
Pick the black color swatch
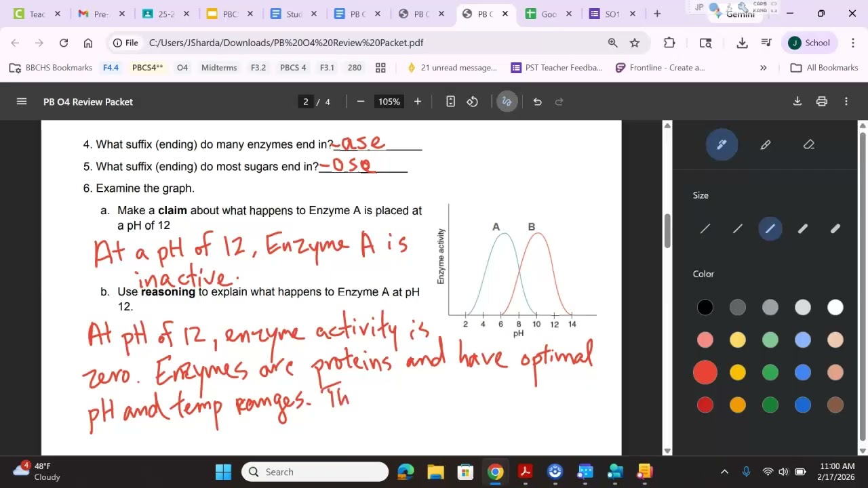[x=705, y=308]
